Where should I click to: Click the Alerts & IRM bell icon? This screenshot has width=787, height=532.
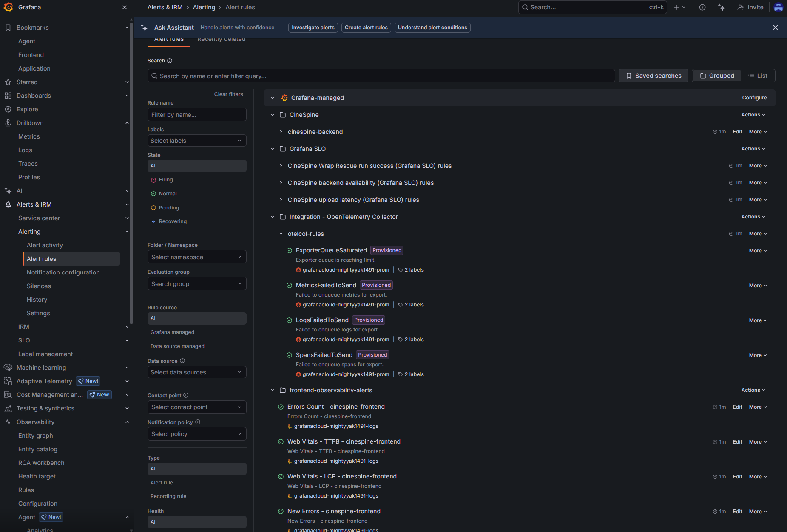click(8, 204)
